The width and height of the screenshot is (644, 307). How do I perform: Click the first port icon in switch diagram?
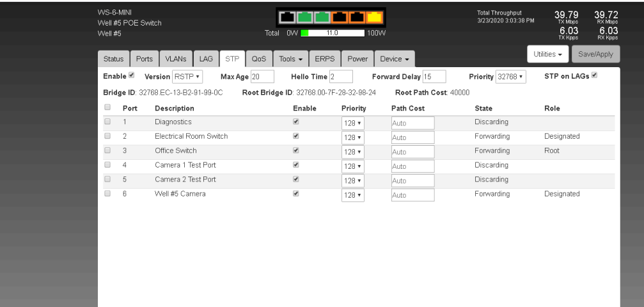(x=288, y=15)
